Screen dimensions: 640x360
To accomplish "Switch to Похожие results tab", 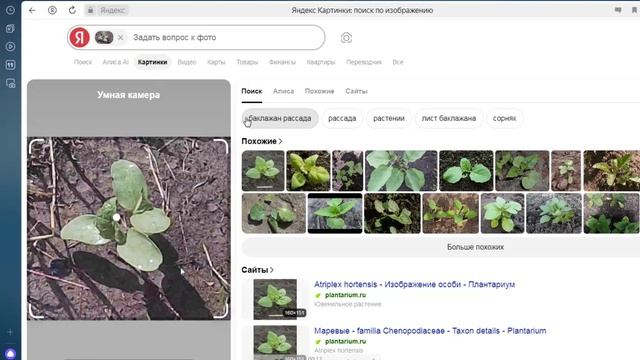I will click(x=319, y=91).
